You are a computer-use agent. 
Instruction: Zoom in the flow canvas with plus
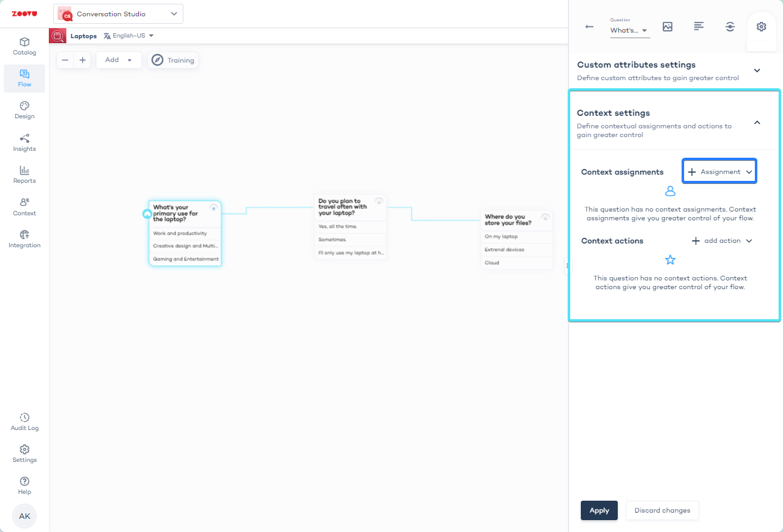(x=83, y=60)
